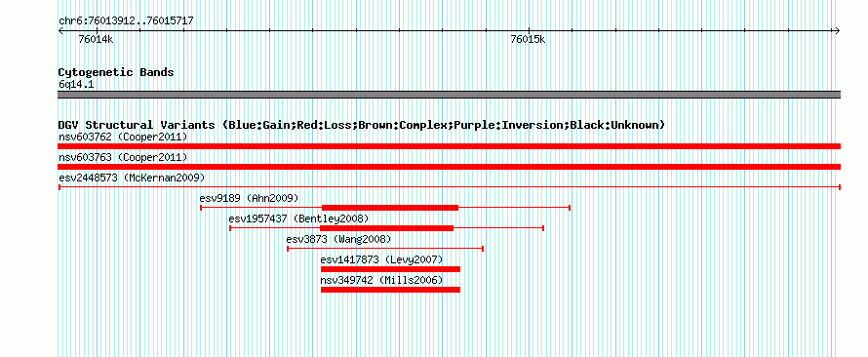Click the esv1417873 red bar
This screenshot has height=357, width=868.
point(391,269)
